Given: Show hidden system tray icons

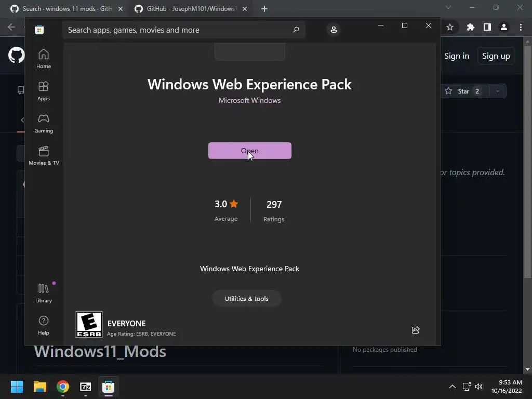Looking at the screenshot, I should (x=453, y=387).
